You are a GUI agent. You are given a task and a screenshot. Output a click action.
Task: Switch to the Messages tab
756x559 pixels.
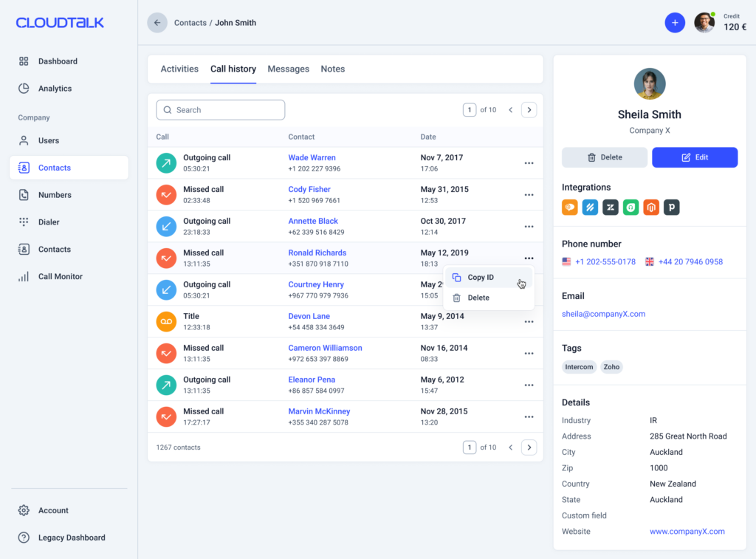point(288,69)
